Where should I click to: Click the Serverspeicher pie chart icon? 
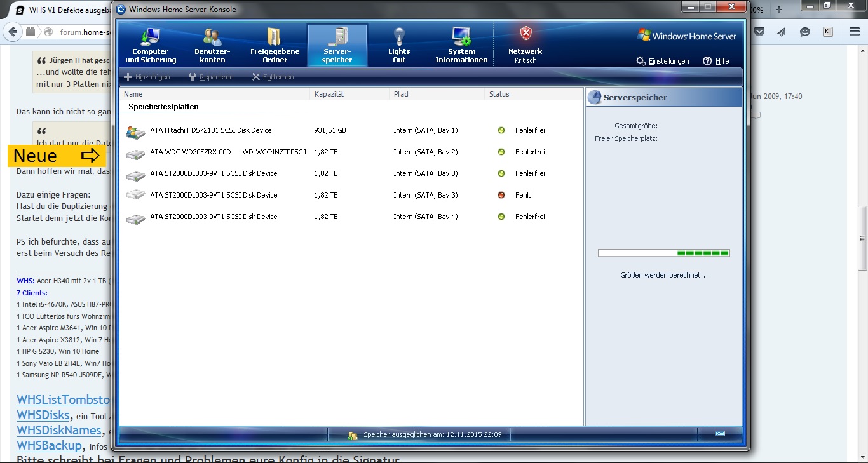pos(594,98)
